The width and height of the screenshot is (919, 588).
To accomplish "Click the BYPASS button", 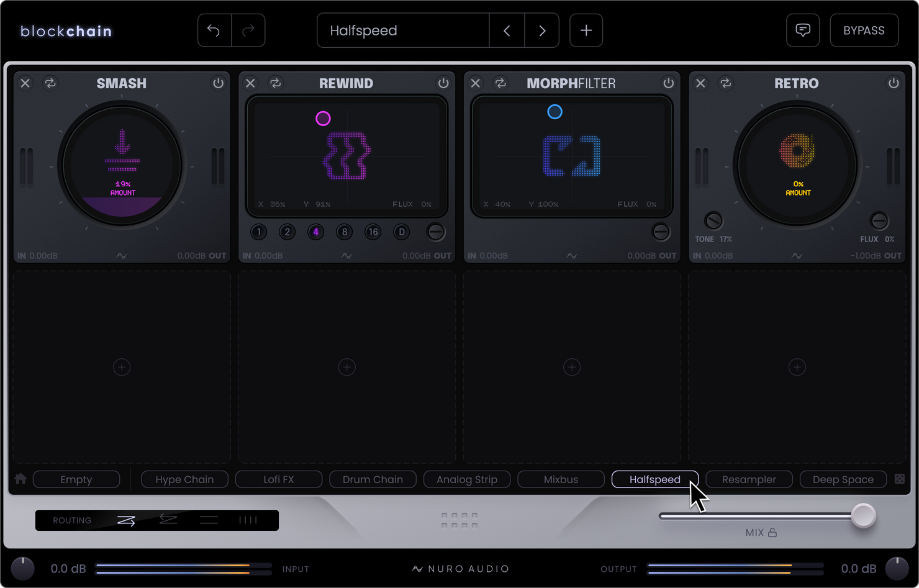I will tap(864, 30).
